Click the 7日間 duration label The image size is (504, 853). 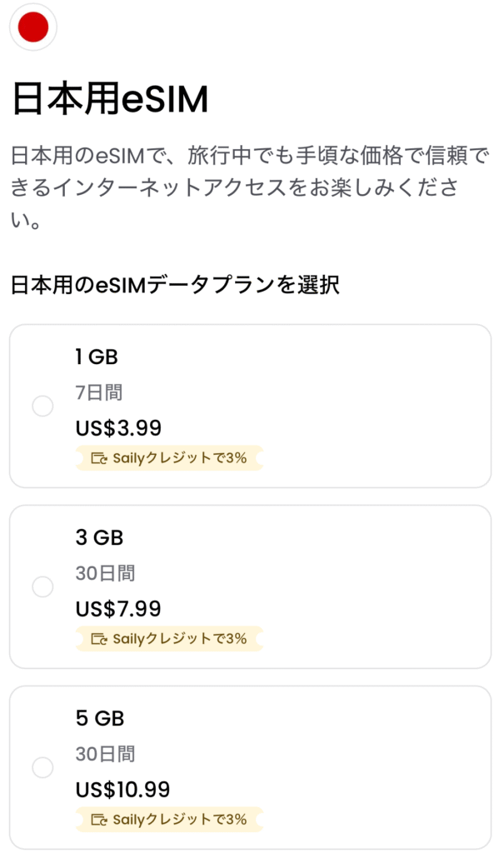99,392
